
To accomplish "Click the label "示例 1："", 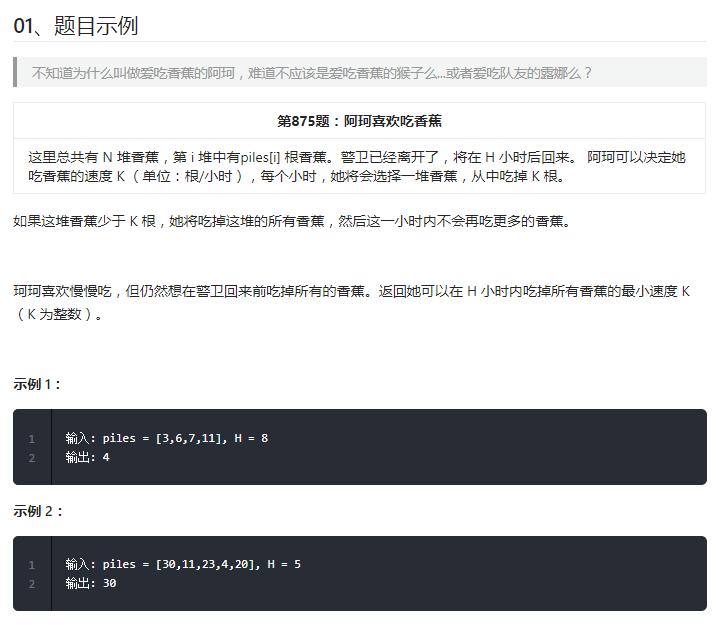I will (x=37, y=384).
